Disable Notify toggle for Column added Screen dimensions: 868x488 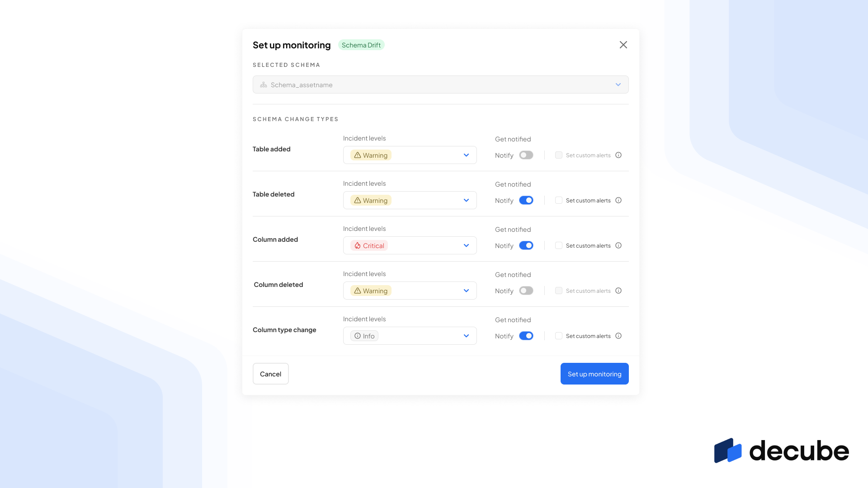click(526, 245)
